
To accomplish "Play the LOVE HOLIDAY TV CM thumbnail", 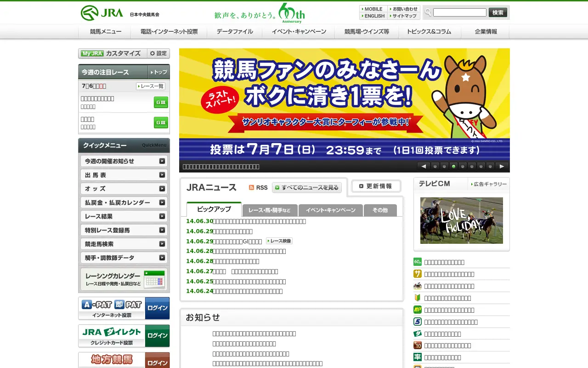I will point(462,220).
